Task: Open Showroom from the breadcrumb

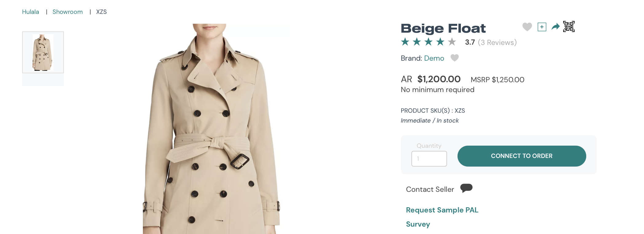Action: [x=68, y=12]
